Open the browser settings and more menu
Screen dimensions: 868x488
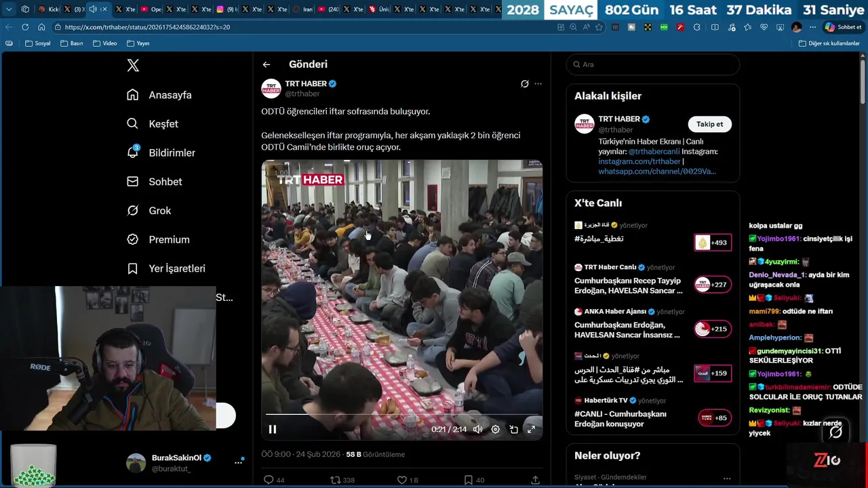[812, 27]
